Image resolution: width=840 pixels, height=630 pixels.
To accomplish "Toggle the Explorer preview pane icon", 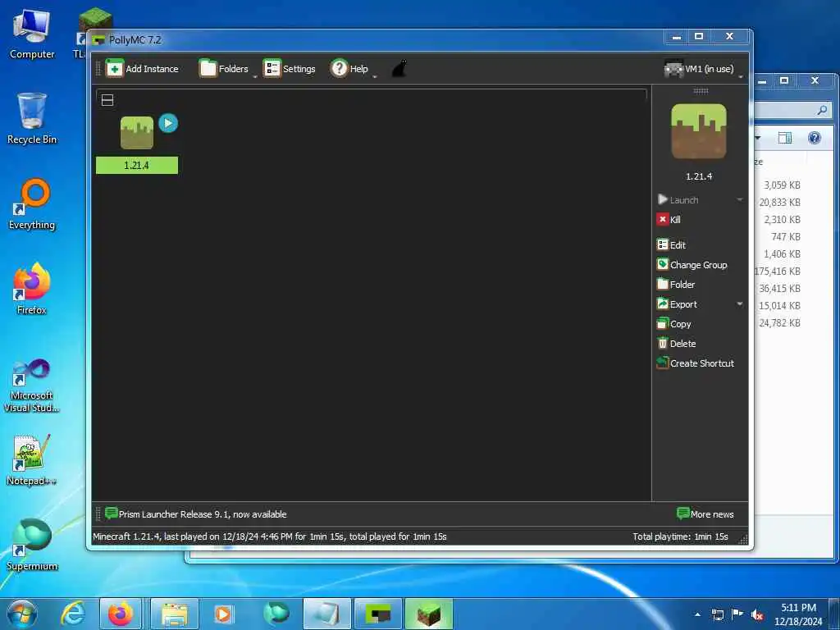I will (x=785, y=138).
